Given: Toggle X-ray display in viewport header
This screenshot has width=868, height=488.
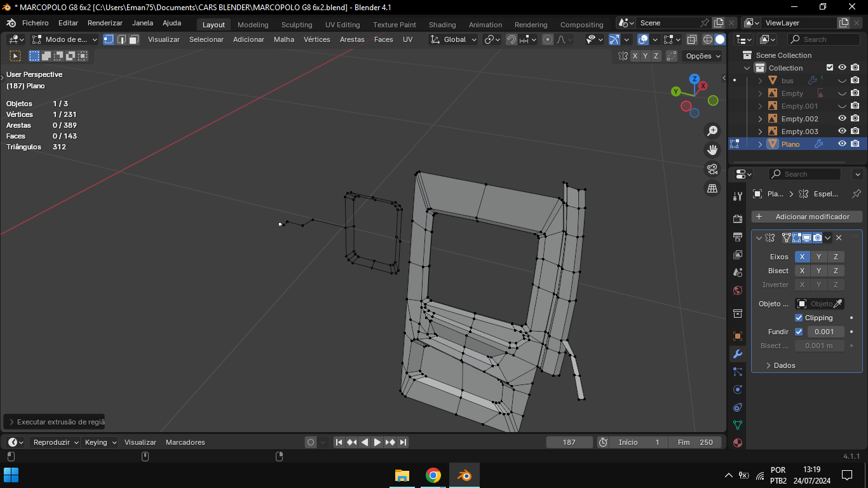Looking at the screenshot, I should tap(691, 39).
